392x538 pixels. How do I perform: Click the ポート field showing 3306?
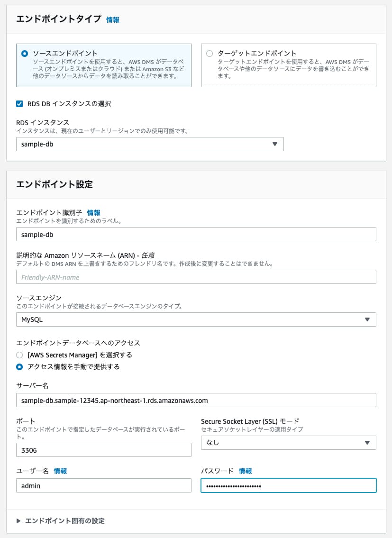pos(103,450)
